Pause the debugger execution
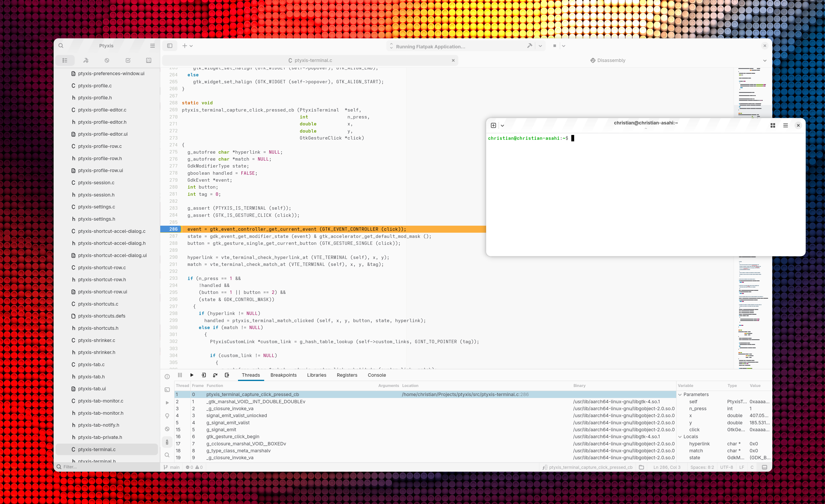Viewport: 825px width, 504px height. pyautogui.click(x=180, y=375)
